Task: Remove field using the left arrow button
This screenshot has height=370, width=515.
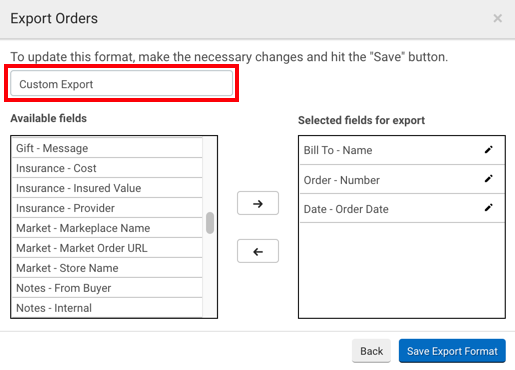Action: (258, 251)
